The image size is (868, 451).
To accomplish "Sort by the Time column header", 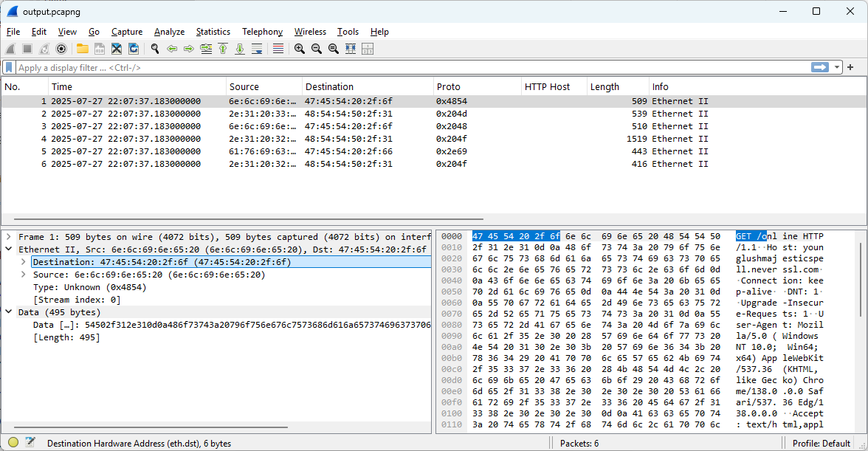I will [x=137, y=87].
